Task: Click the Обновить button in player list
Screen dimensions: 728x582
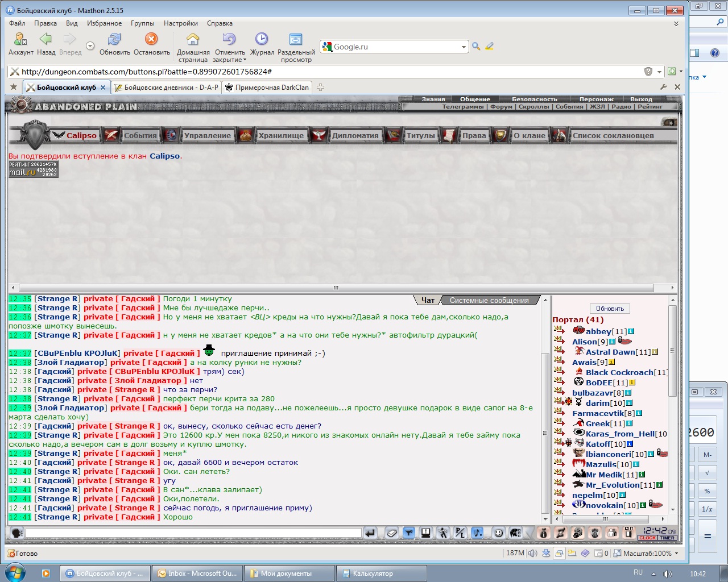Action: pyautogui.click(x=610, y=309)
